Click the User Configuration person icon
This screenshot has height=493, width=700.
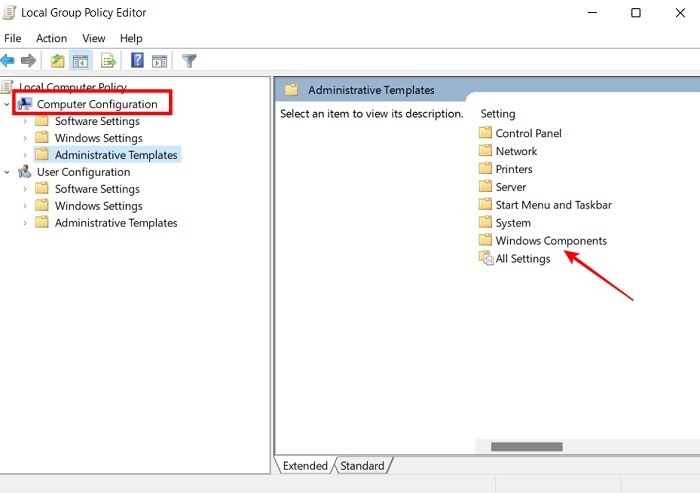pyautogui.click(x=25, y=171)
